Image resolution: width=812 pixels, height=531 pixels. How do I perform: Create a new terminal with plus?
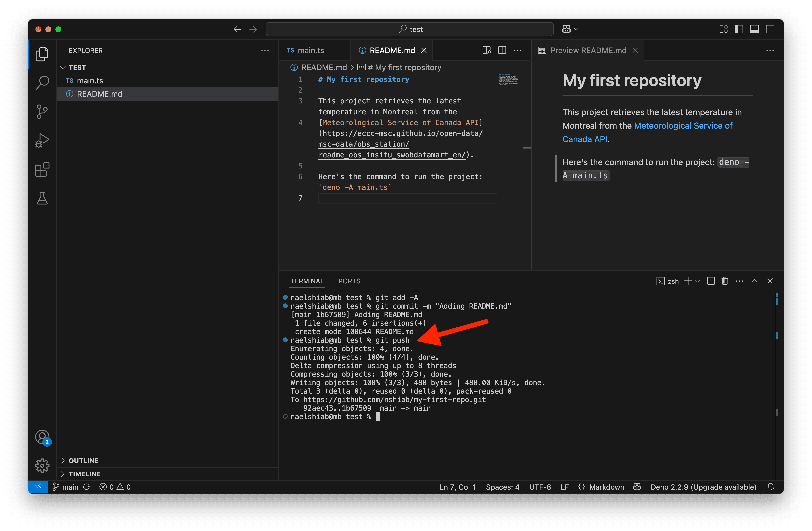pos(688,281)
